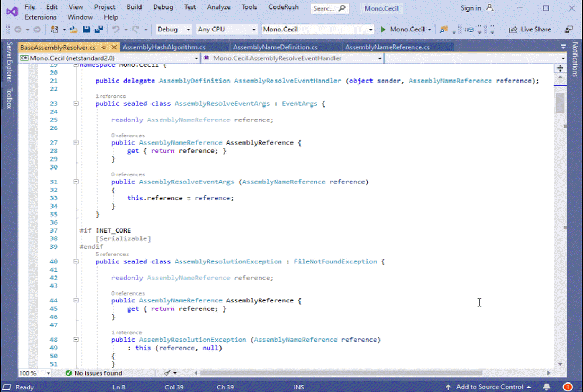This screenshot has width=583, height=392.
Task: Click the Undo icon
Action: (115, 29)
